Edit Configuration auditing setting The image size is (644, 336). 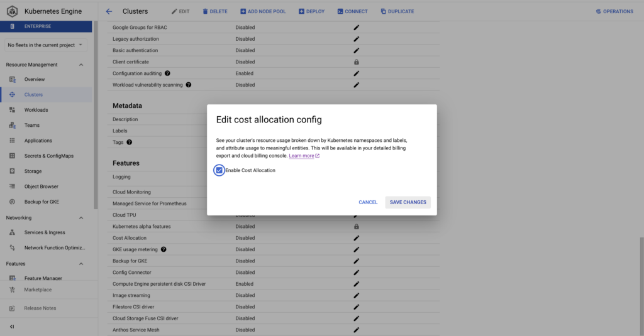tap(356, 73)
